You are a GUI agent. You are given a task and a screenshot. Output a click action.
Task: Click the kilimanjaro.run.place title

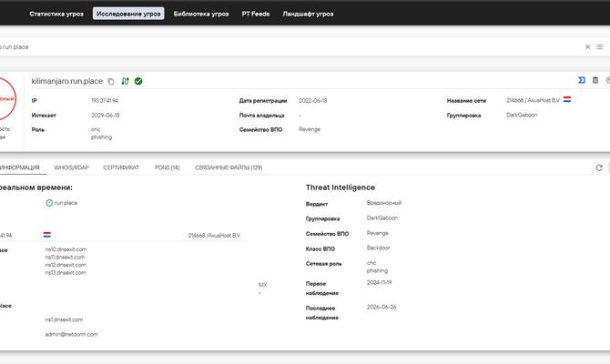[x=66, y=81]
